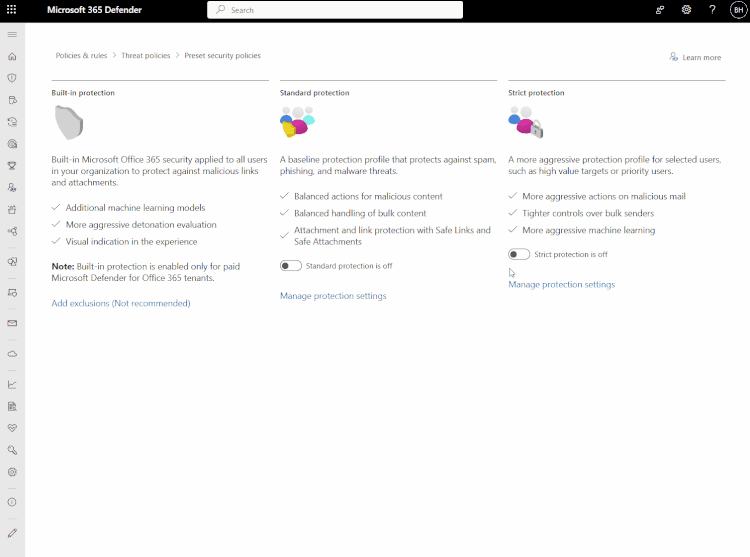Open Learning hub person icon

click(x=12, y=187)
